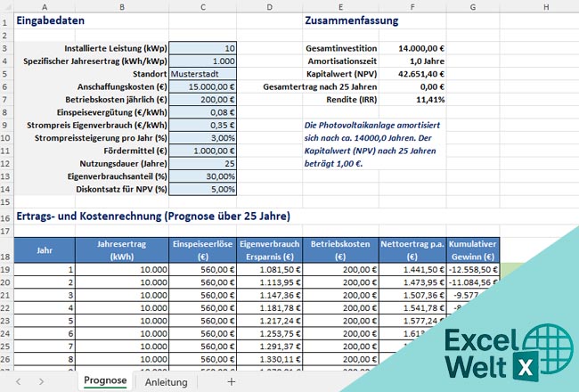579x392 pixels.
Task: Select the Installierte Leistung input cell
Action: tap(203, 48)
